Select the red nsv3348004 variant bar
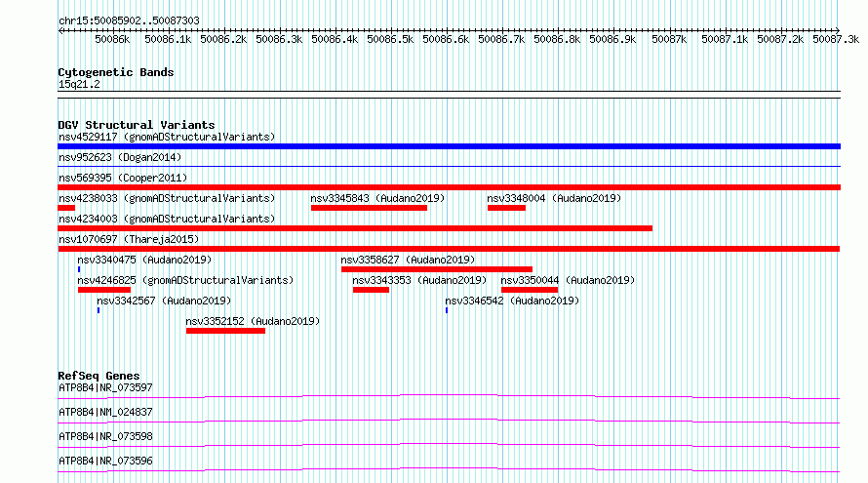This screenshot has height=483, width=868. point(506,208)
